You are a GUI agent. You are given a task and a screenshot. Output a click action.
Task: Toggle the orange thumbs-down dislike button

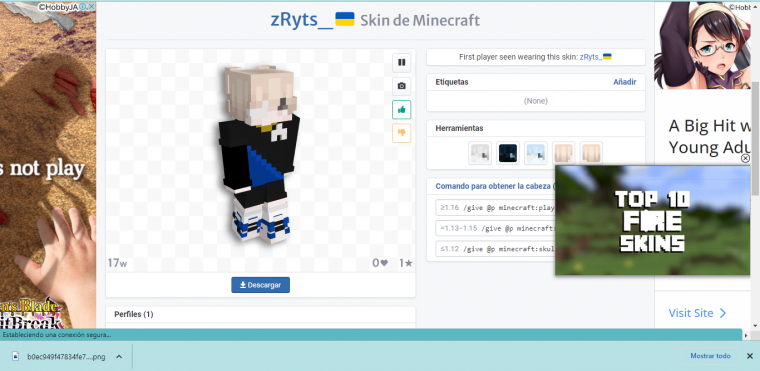(401, 133)
